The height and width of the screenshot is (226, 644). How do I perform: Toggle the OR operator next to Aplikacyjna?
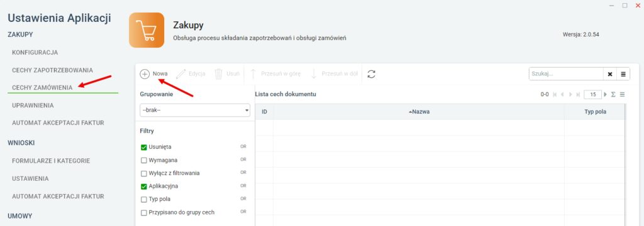pos(243,186)
